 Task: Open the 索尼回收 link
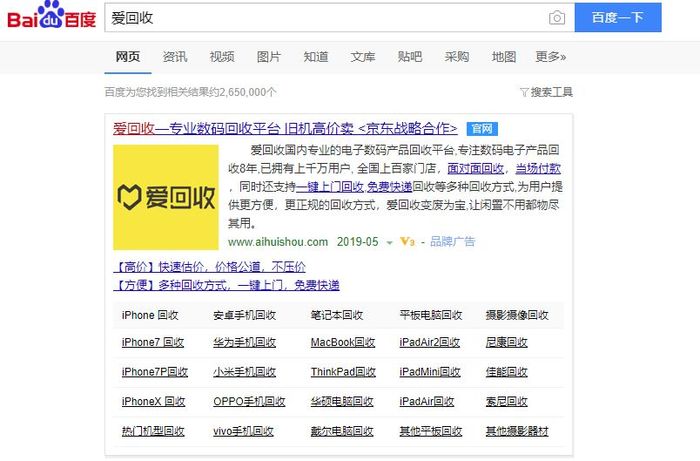[x=506, y=401]
